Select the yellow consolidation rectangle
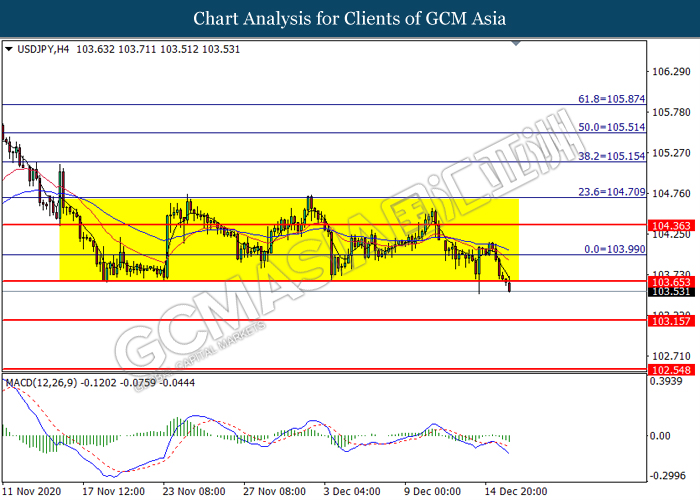This screenshot has height=500, width=700. point(289,239)
